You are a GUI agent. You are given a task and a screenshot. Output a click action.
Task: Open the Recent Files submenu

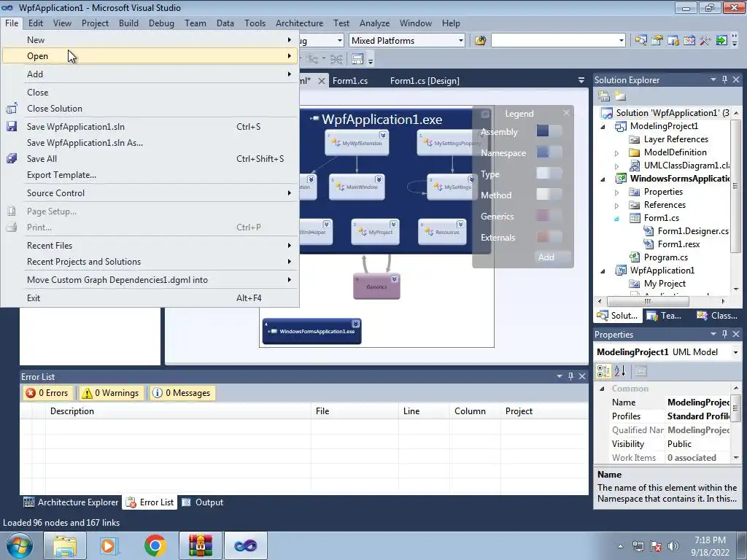150,246
